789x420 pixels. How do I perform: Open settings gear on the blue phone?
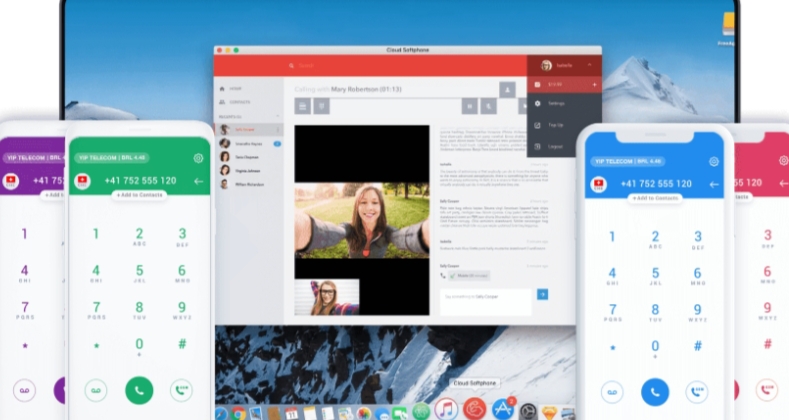point(714,160)
